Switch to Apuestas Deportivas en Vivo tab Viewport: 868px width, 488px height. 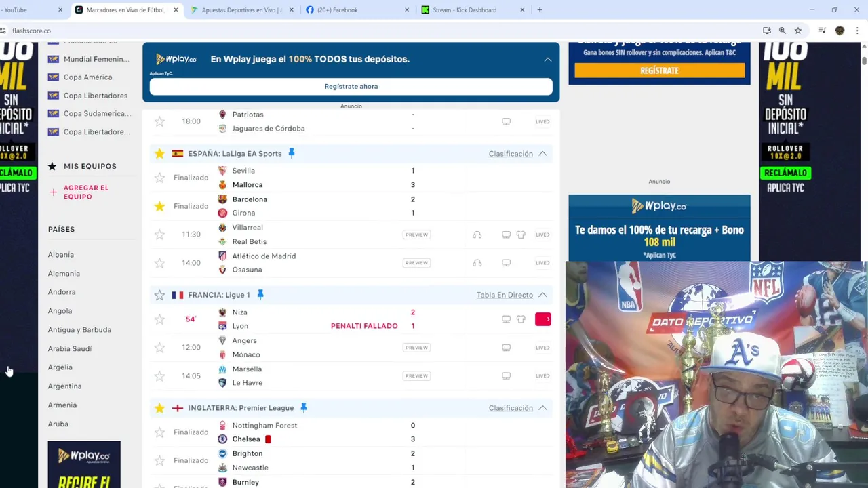243,9
